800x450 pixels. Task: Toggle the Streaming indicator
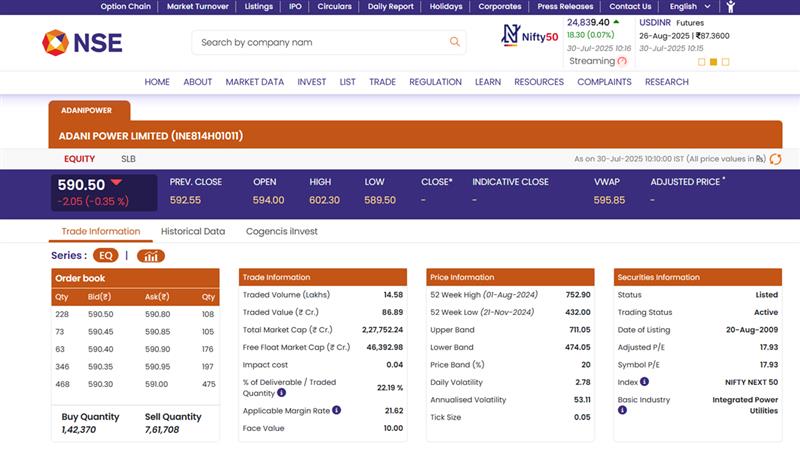pos(622,61)
